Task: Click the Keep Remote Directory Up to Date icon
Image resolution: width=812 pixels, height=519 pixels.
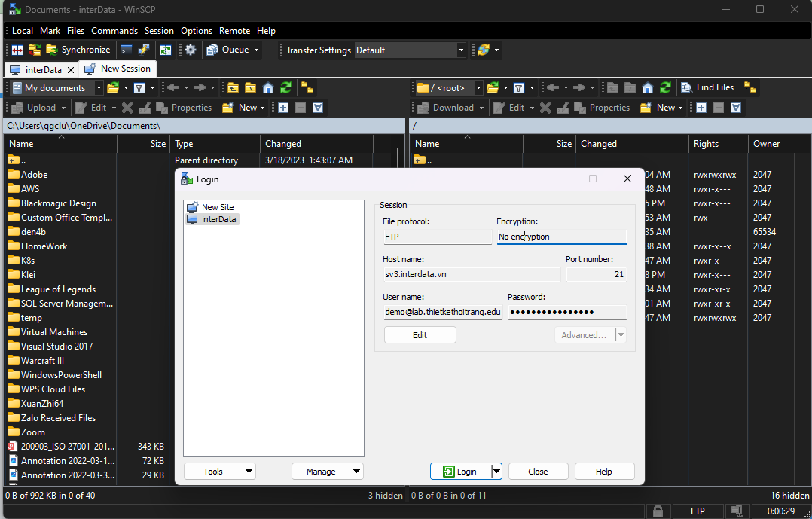Action: click(166, 50)
